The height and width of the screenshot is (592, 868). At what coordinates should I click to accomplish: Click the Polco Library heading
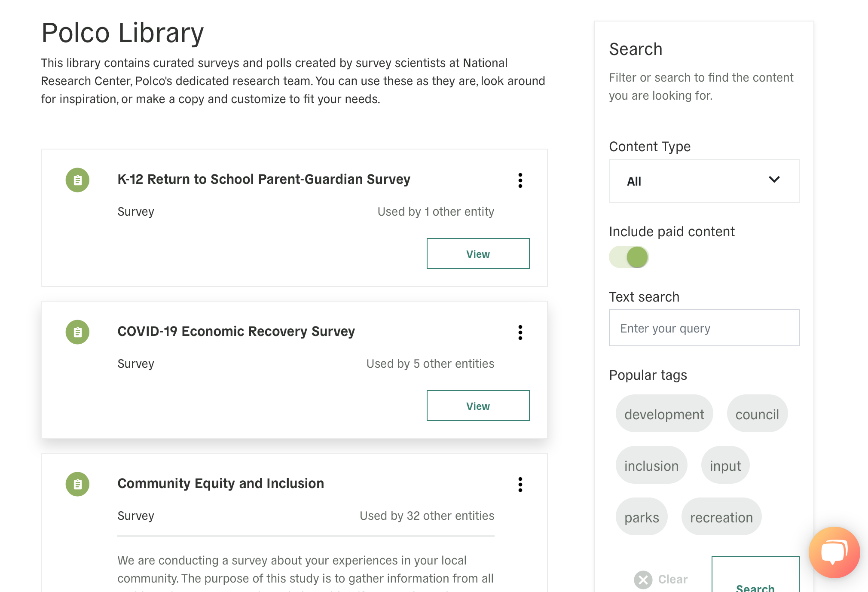pyautogui.click(x=122, y=33)
